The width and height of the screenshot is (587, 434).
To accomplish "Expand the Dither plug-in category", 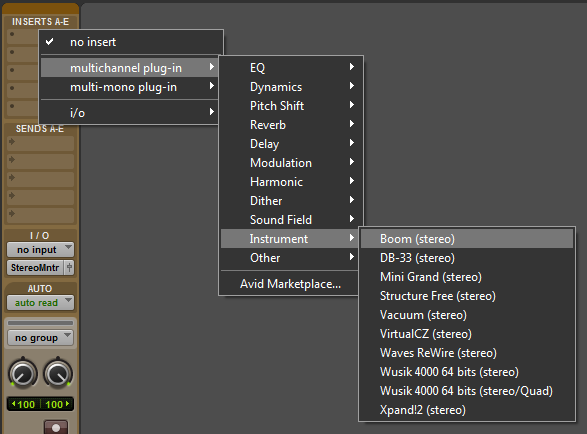I will pyautogui.click(x=291, y=201).
